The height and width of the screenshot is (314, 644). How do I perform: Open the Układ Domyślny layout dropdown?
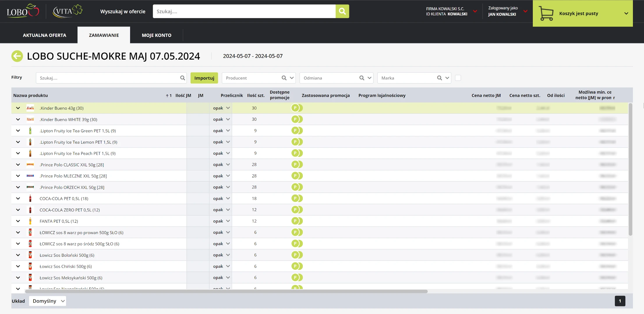tap(47, 301)
